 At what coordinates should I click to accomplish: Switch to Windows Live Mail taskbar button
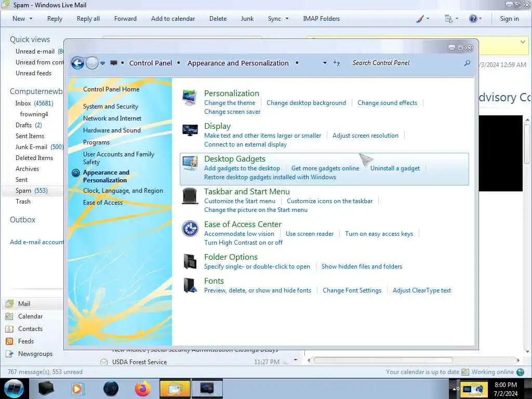[175, 389]
